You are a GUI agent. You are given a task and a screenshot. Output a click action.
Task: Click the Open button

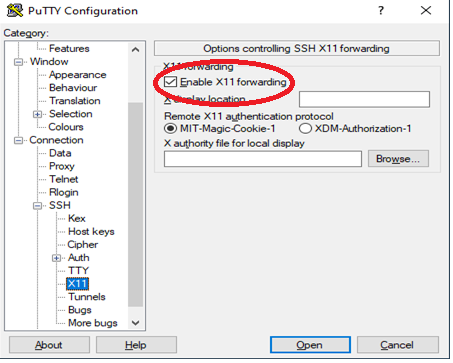pos(310,345)
